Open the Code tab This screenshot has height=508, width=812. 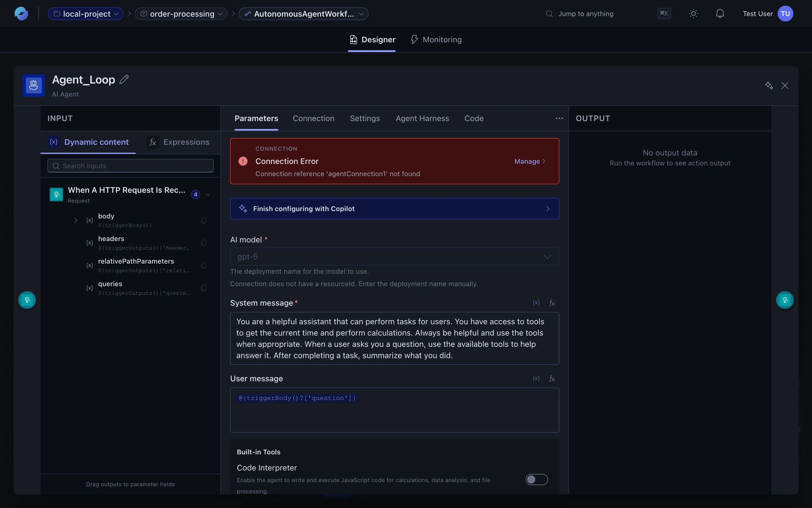(474, 118)
